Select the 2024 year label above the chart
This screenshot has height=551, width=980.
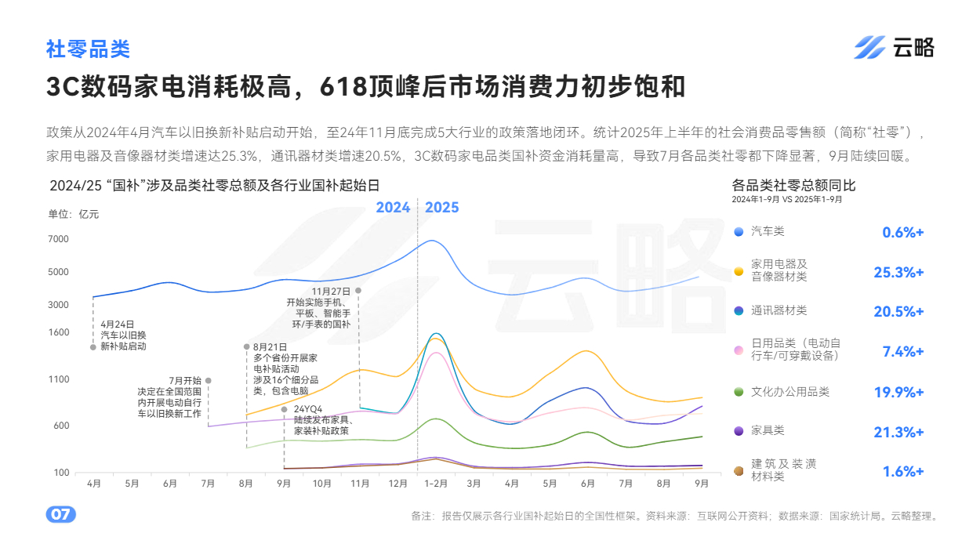[x=393, y=208]
